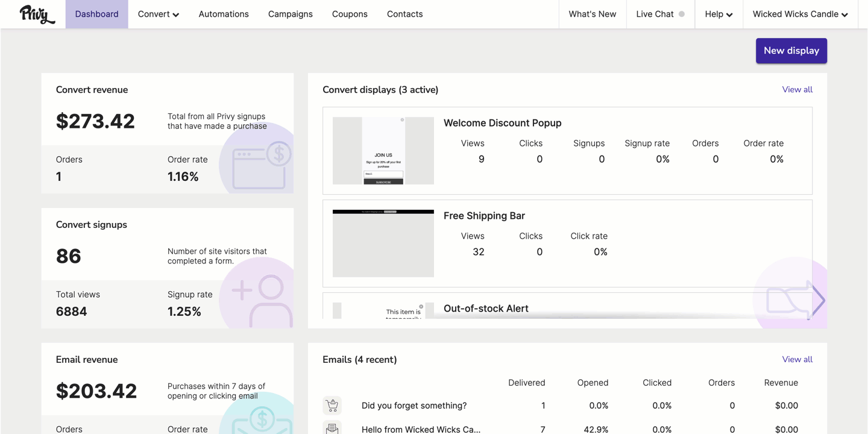Open the Campaigns page
868x434 pixels.
291,14
